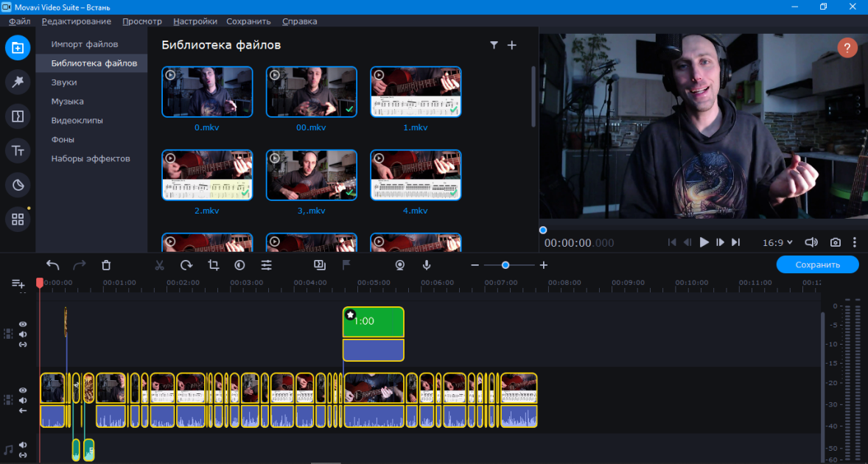Open the Import tab in left sidebar

coord(18,48)
